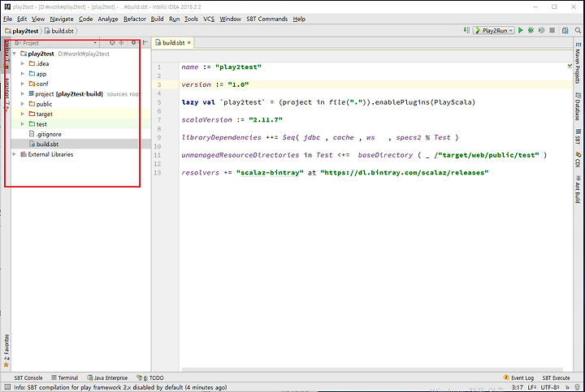Expand the conf folder
The image size is (585, 392).
coord(23,84)
